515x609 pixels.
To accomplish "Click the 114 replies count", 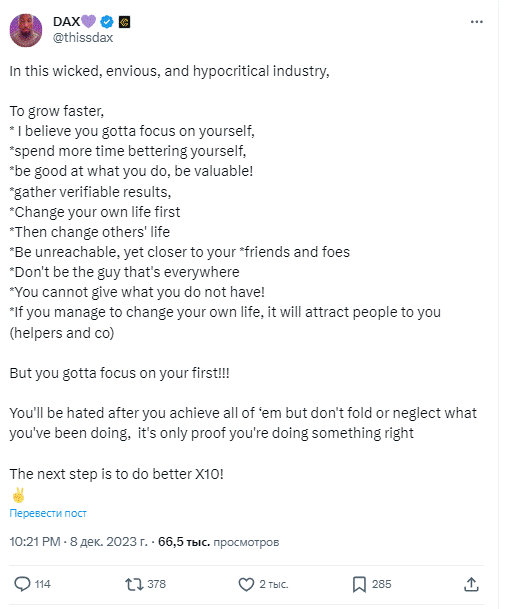I will 43,584.
